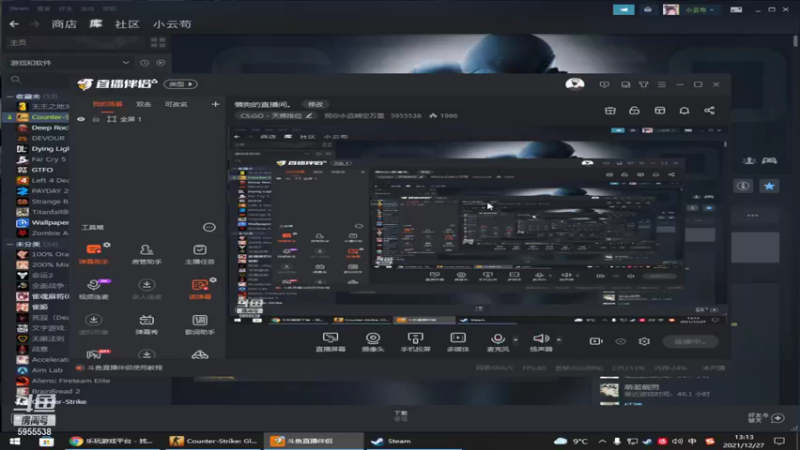Switch to Steam taskbar window
This screenshot has height=450, width=800.
[x=414, y=441]
